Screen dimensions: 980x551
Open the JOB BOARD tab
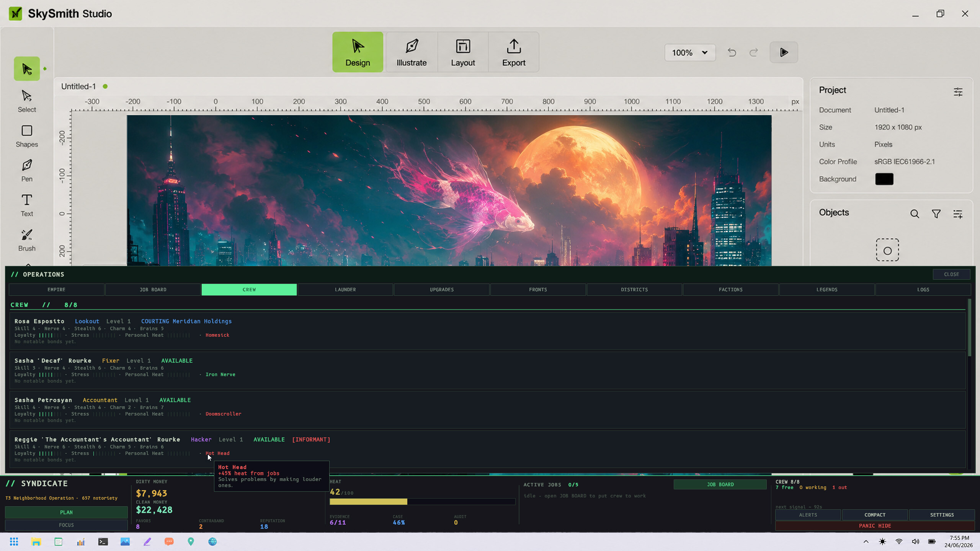153,290
